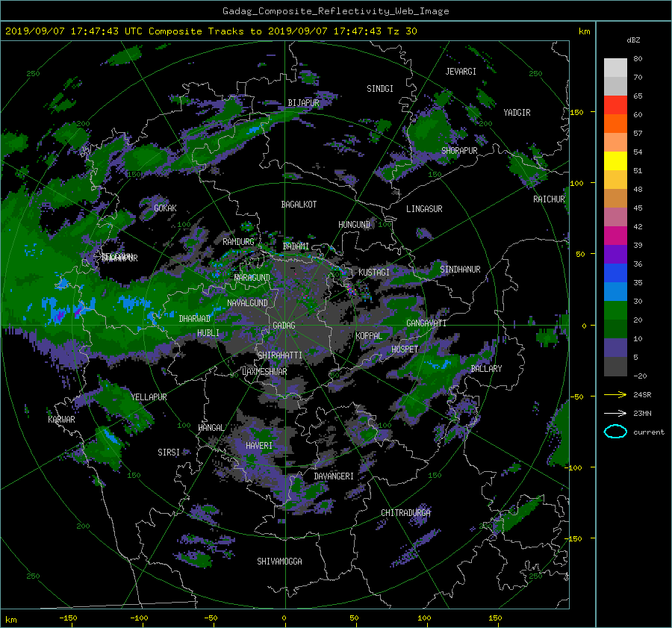This screenshot has height=628, width=672.
Task: Click the violet 10 dBZ legend swatch
Action: 615,348
